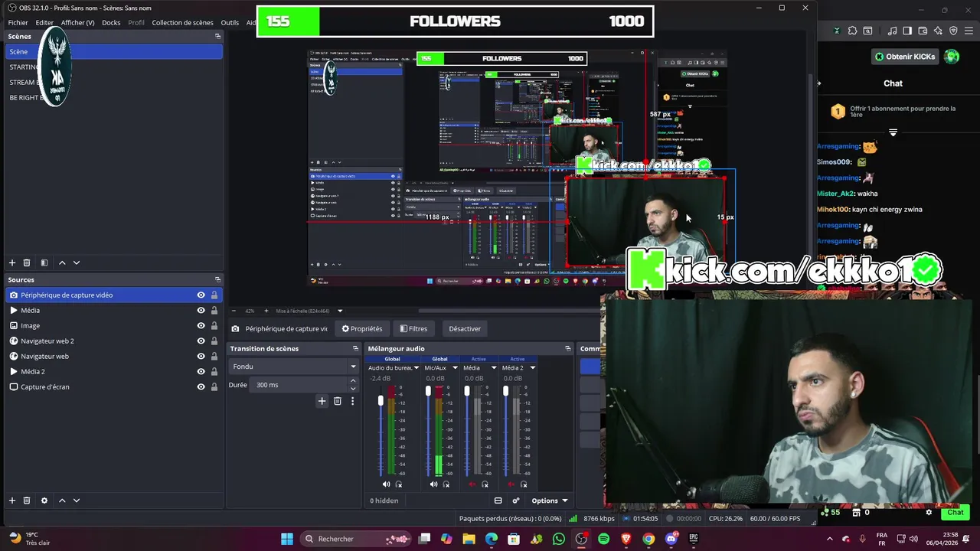
Task: Unlock the Navigateur web source lock
Action: pyautogui.click(x=214, y=356)
